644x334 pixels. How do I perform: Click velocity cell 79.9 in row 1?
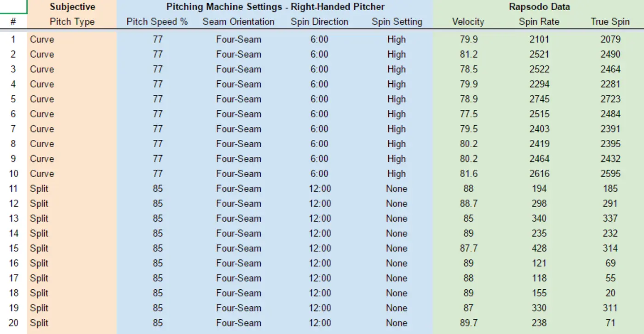468,40
